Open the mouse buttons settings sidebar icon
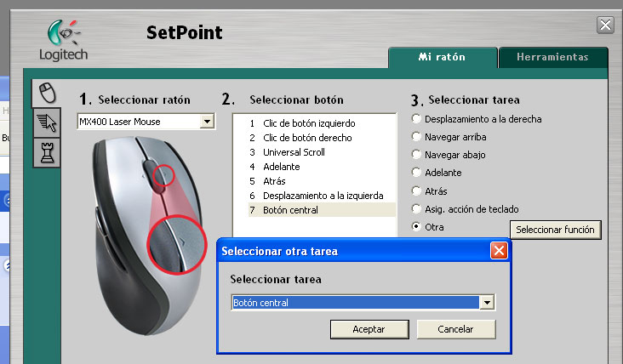 pyautogui.click(x=47, y=93)
